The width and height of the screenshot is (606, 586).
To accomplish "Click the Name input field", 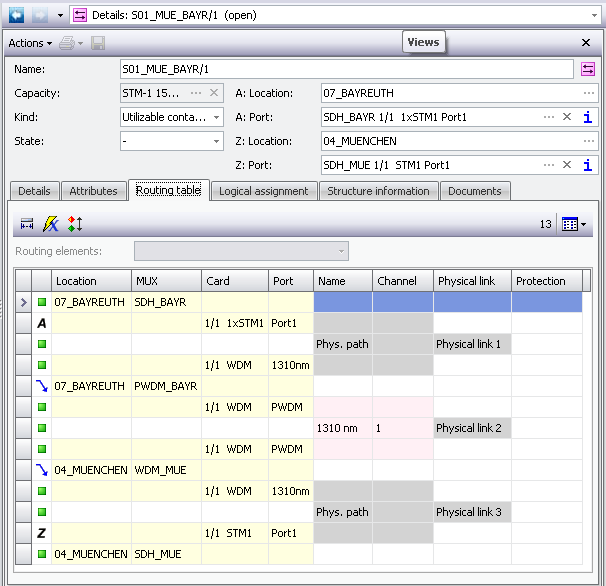I will (346, 69).
